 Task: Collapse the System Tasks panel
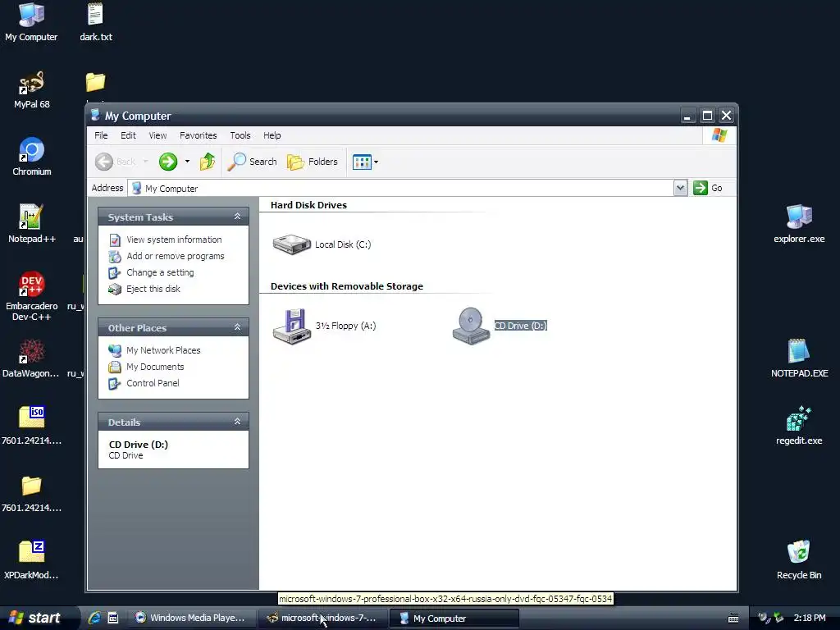237,217
